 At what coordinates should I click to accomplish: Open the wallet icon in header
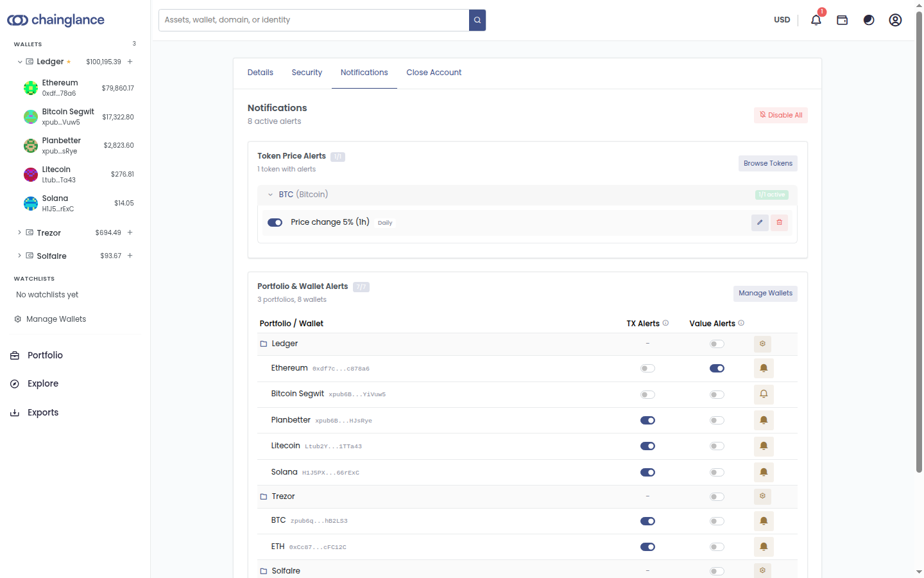pos(843,20)
